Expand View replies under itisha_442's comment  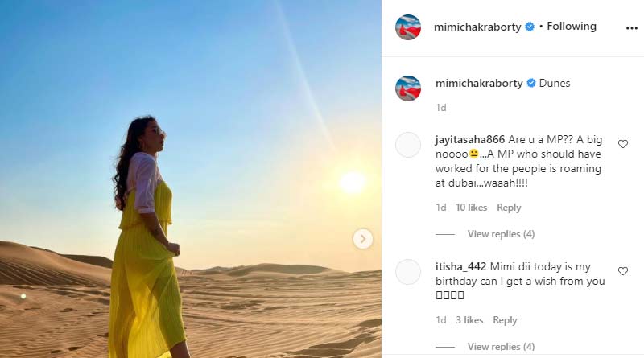[x=501, y=347]
